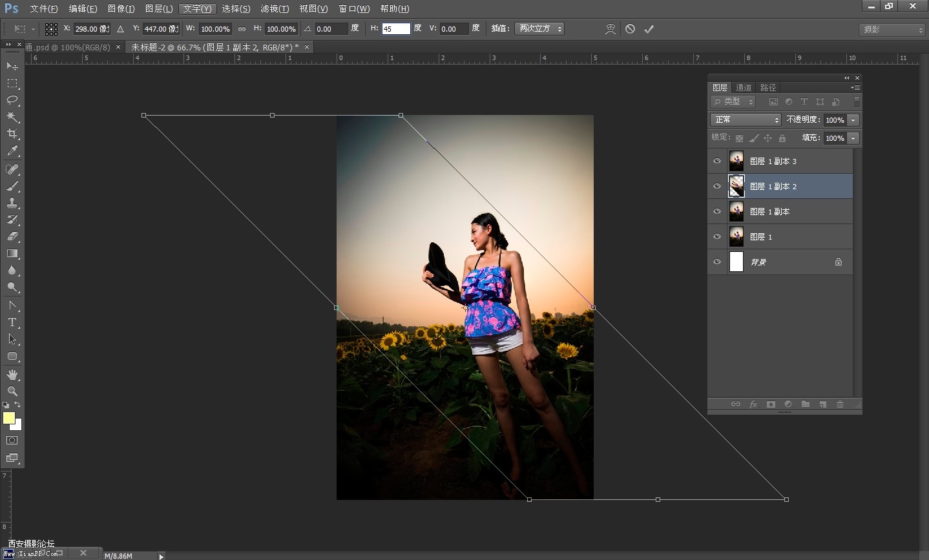Viewport: 929px width, 560px height.
Task: Open the 两次立方 interpolation dropdown
Action: [x=539, y=28]
